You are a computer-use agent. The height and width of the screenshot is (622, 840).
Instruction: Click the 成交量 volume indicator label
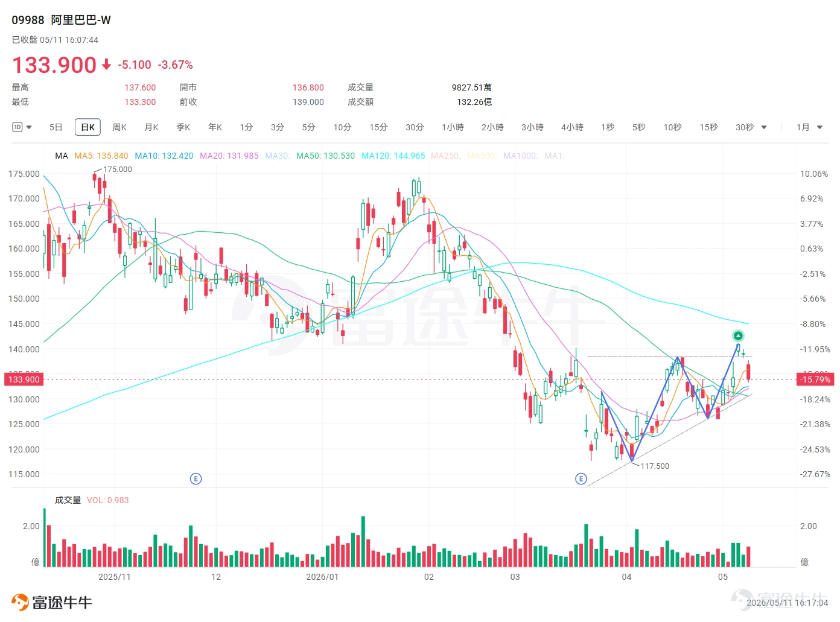[x=68, y=500]
